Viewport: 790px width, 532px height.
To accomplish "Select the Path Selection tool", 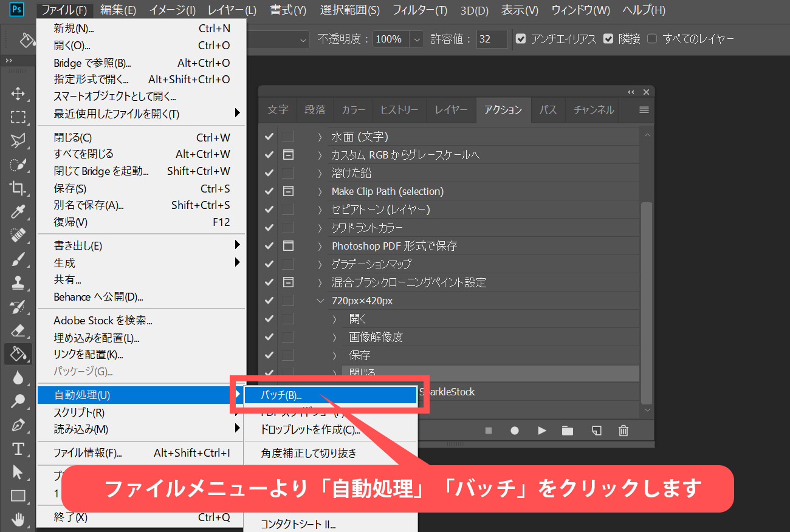I will pos(18,472).
